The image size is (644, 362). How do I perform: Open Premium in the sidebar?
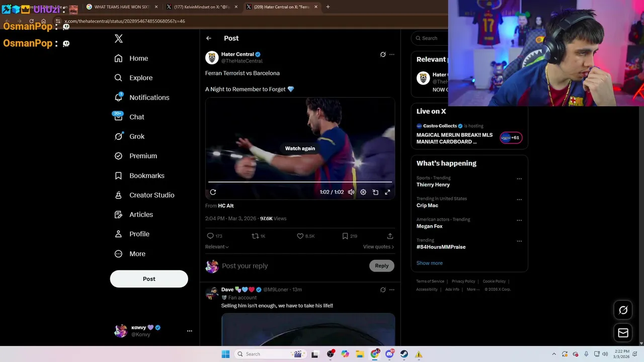point(136,156)
